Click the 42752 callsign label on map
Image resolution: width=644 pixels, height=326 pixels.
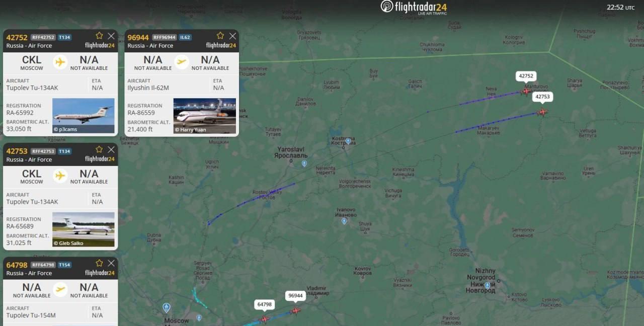tap(526, 76)
